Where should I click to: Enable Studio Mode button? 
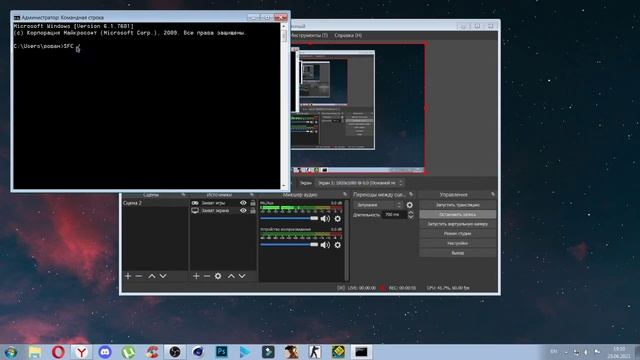[x=458, y=234]
